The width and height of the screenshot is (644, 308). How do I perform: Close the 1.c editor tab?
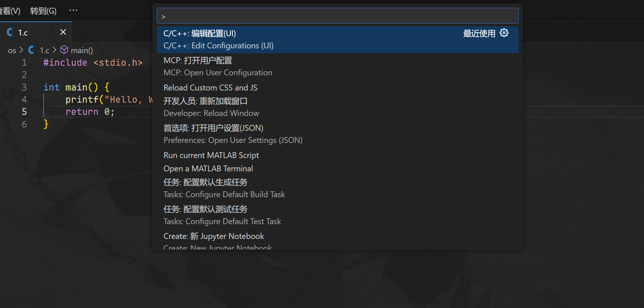click(63, 32)
